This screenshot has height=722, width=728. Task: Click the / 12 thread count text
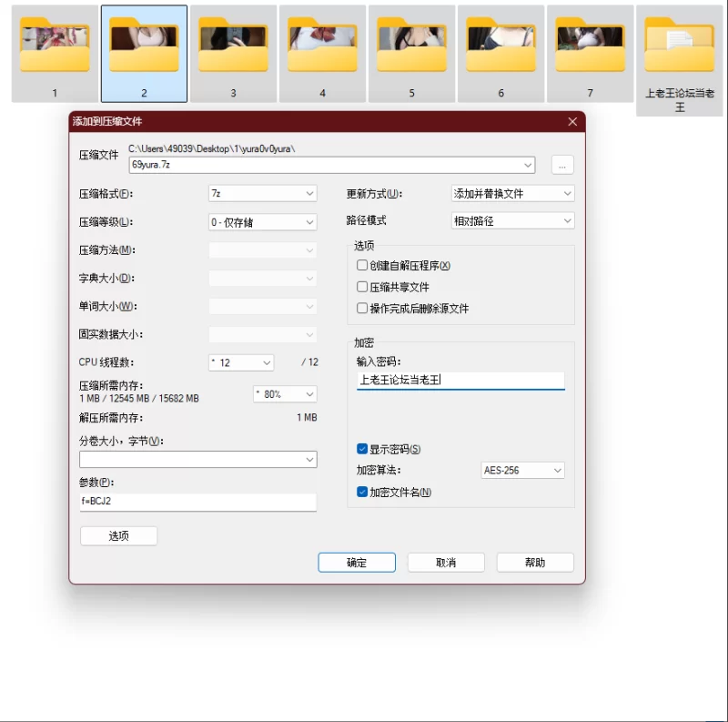[309, 362]
